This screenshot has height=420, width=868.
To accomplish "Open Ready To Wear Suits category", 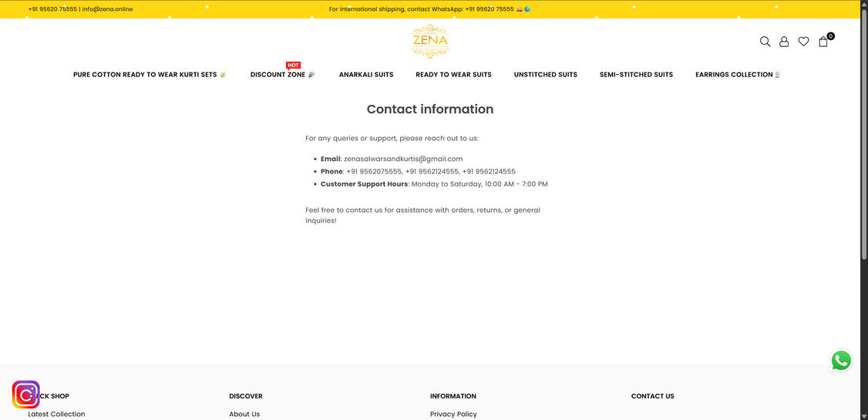I will [x=453, y=75].
